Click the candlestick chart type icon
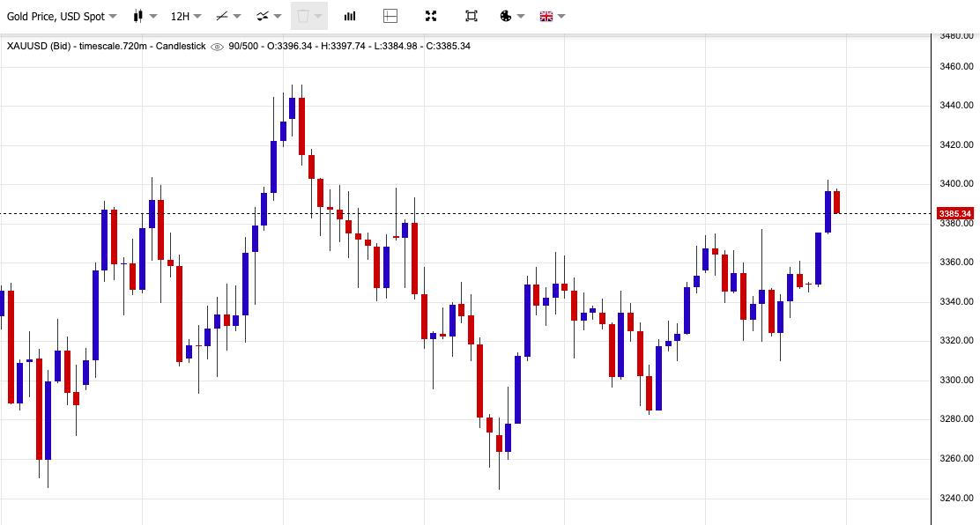The height and width of the screenshot is (525, 980). pos(138,16)
